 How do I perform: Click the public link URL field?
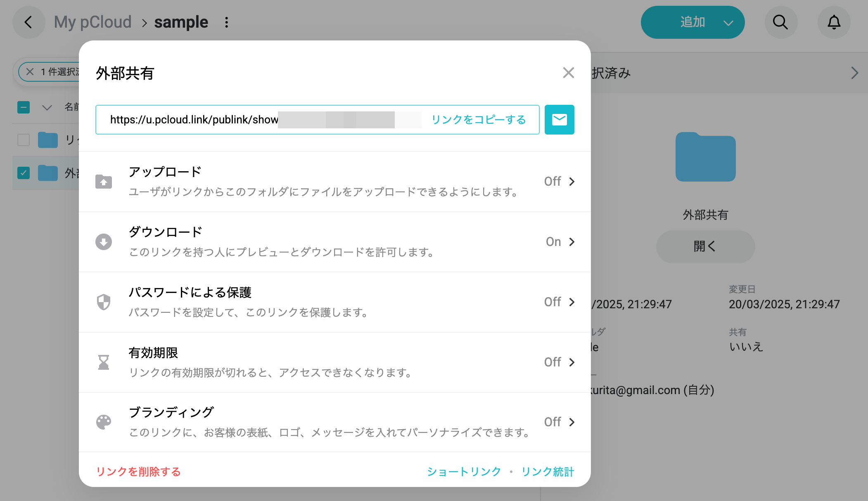tap(194, 120)
